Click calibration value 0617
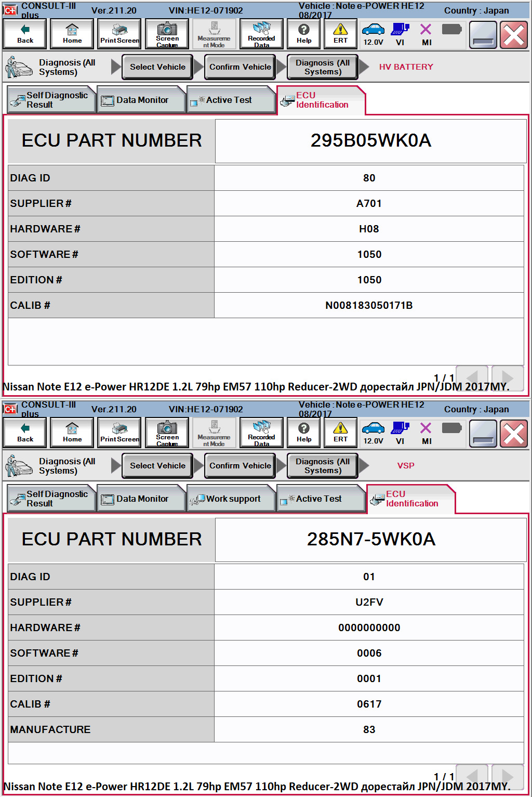Image resolution: width=532 pixels, height=797 pixels. pos(369,704)
